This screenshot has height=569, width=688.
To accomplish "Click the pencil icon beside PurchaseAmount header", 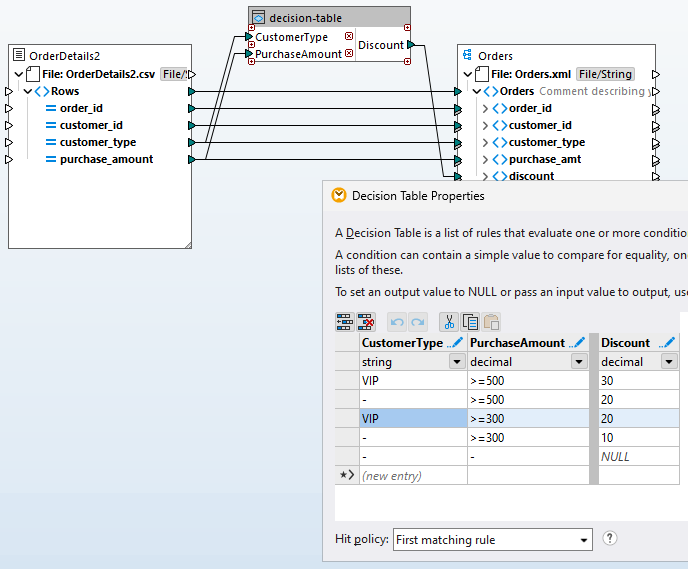I will [577, 343].
